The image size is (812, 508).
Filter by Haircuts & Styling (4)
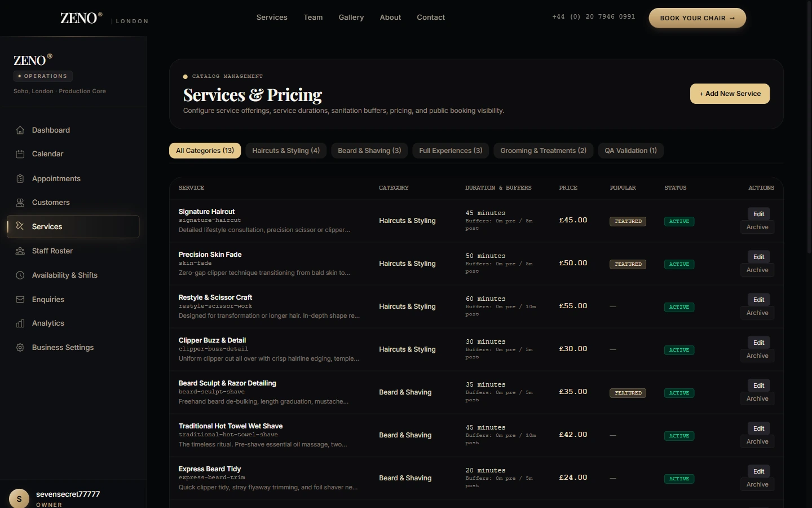286,151
